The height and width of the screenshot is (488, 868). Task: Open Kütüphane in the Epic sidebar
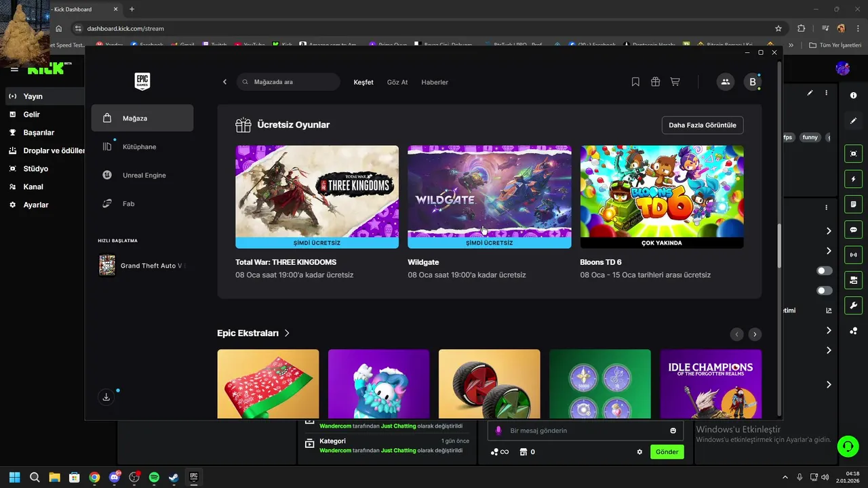coord(142,146)
